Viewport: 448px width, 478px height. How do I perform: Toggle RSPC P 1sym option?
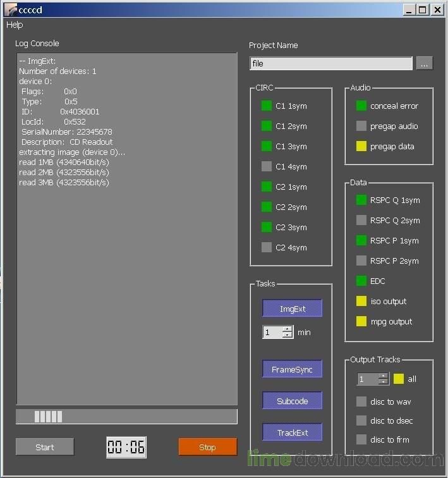361,240
